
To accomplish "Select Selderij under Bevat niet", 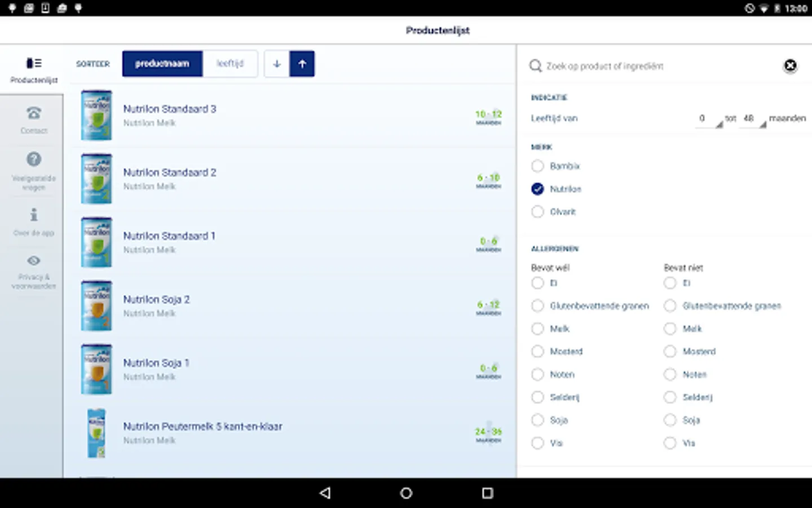I will point(670,397).
